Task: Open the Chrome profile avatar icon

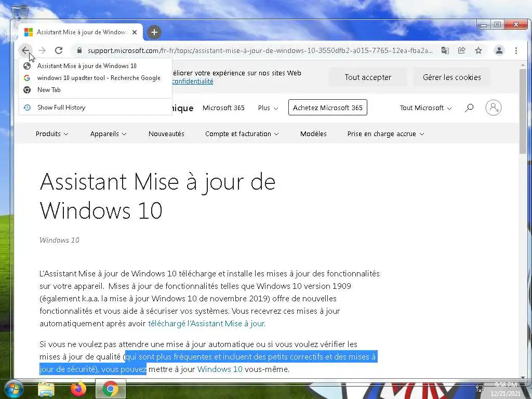Action: click(x=499, y=50)
